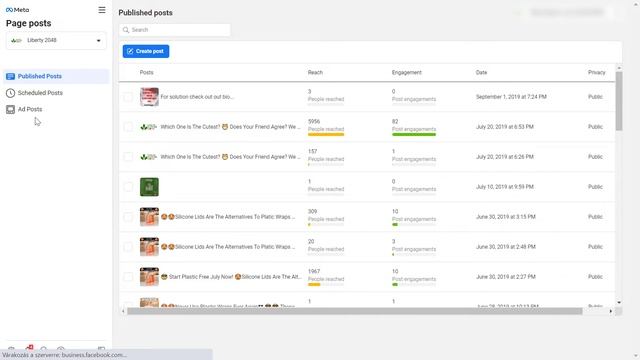Click the horizontal scrollbar under the table
Screen dimensions: 640x360
click(355, 311)
